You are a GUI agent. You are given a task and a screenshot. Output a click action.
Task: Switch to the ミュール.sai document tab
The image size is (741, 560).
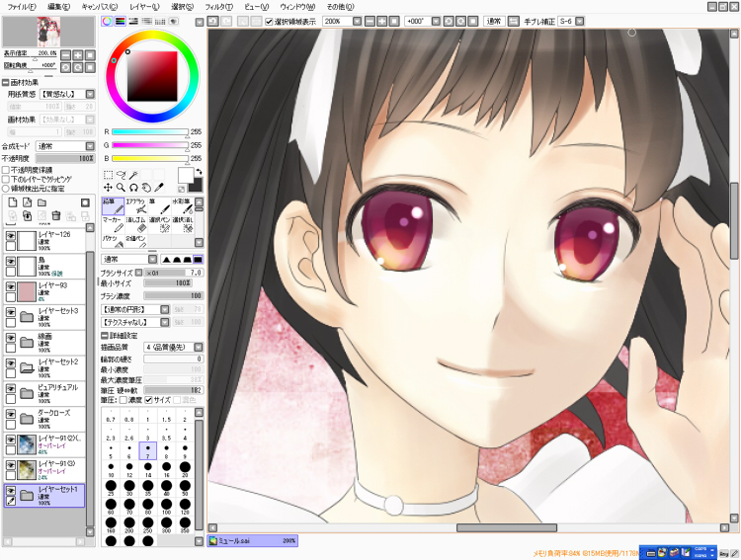252,541
